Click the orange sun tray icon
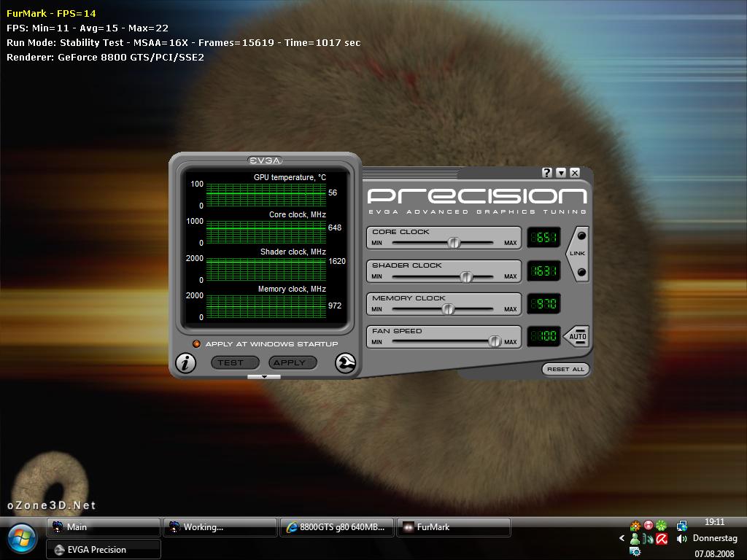This screenshot has height=560, width=747. [x=635, y=526]
